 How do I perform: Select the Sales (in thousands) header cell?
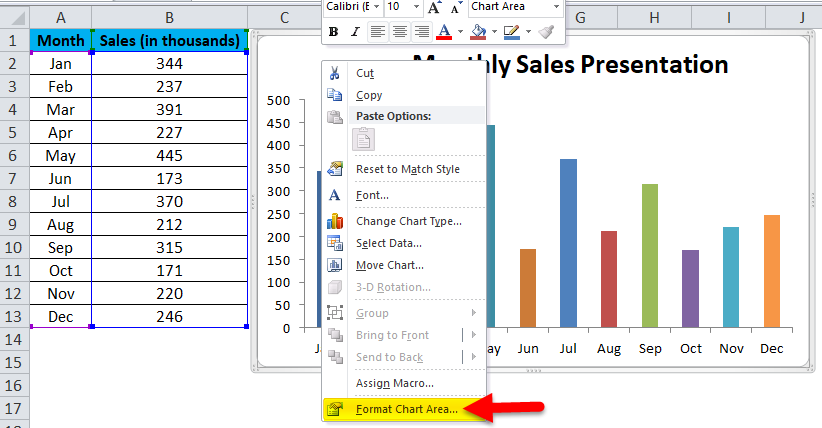tap(169, 40)
